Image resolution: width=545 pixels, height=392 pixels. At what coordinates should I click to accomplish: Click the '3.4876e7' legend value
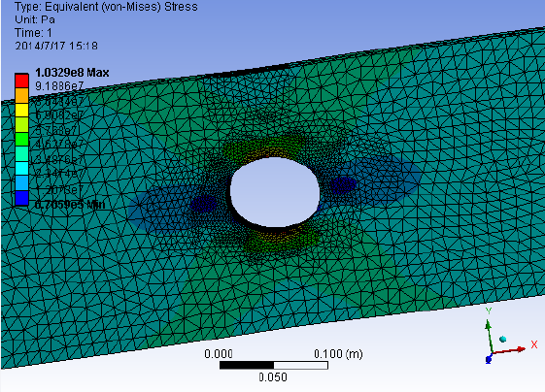coord(59,160)
